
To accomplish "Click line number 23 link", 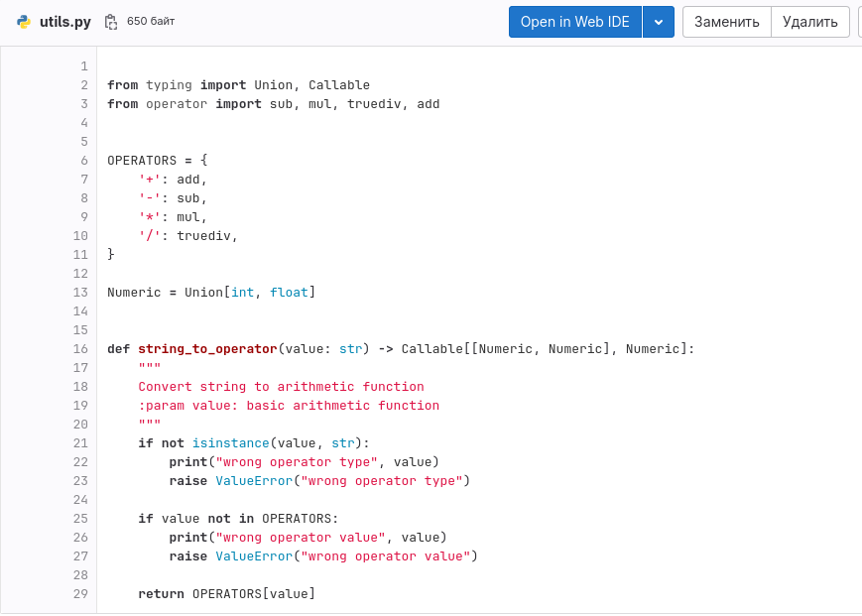I will pos(80,481).
